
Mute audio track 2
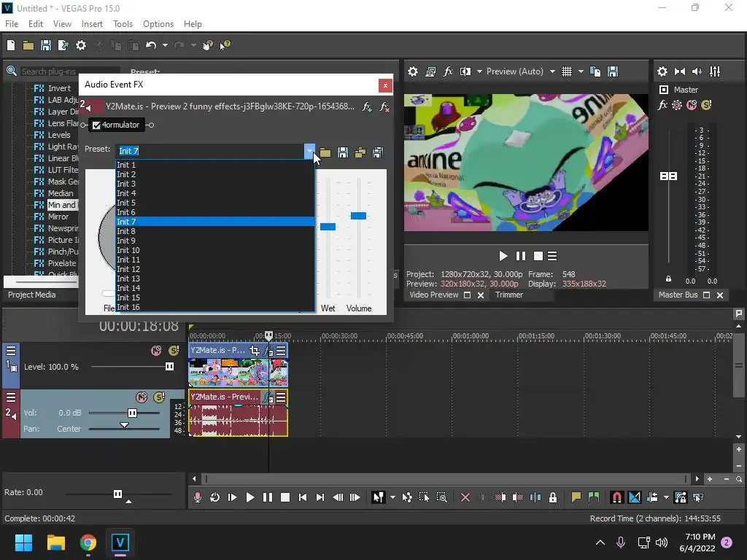click(142, 397)
